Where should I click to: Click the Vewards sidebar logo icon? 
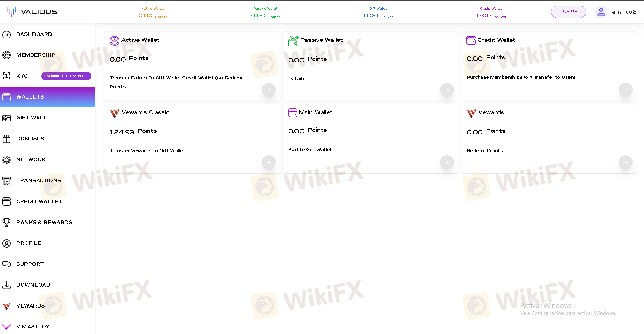coord(7,306)
